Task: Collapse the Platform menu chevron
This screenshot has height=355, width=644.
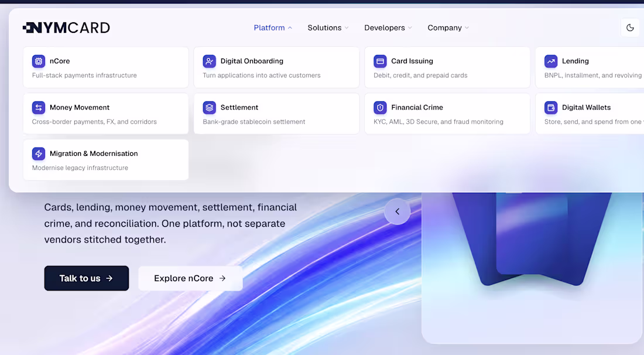Action: [x=290, y=28]
